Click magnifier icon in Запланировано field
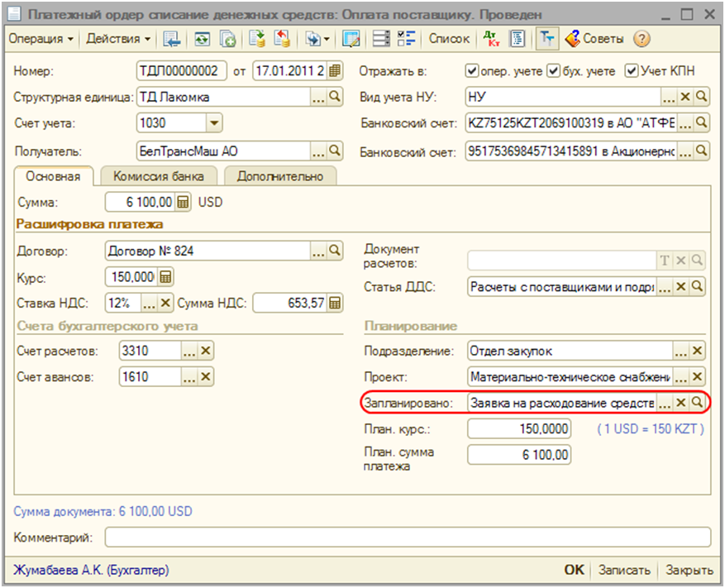 point(699,403)
